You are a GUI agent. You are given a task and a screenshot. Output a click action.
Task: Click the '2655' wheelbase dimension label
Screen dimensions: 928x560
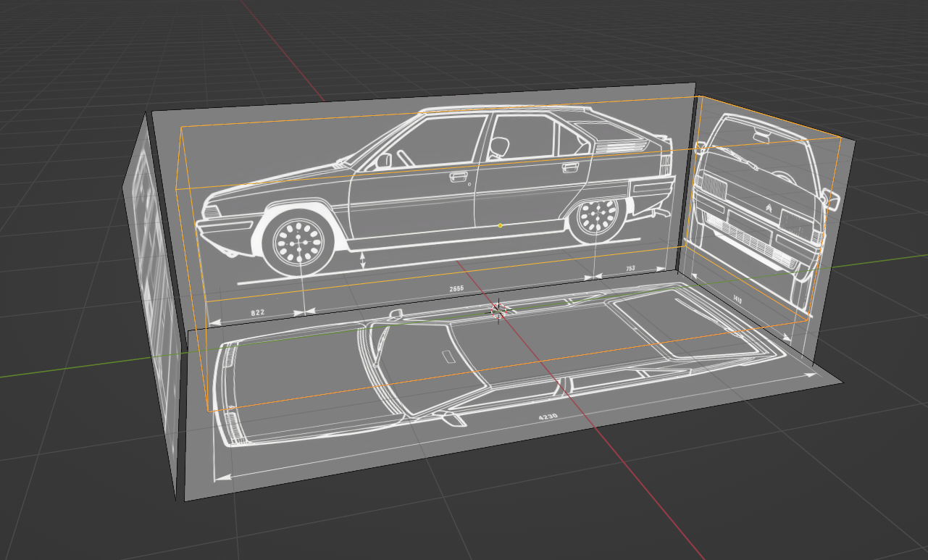pyautogui.click(x=456, y=288)
